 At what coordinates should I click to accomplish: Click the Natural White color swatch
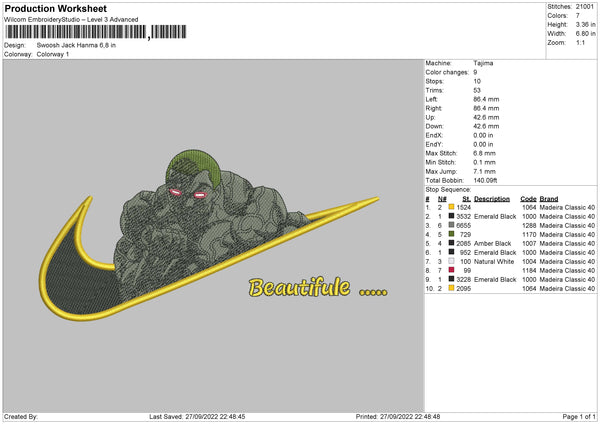coord(451,261)
